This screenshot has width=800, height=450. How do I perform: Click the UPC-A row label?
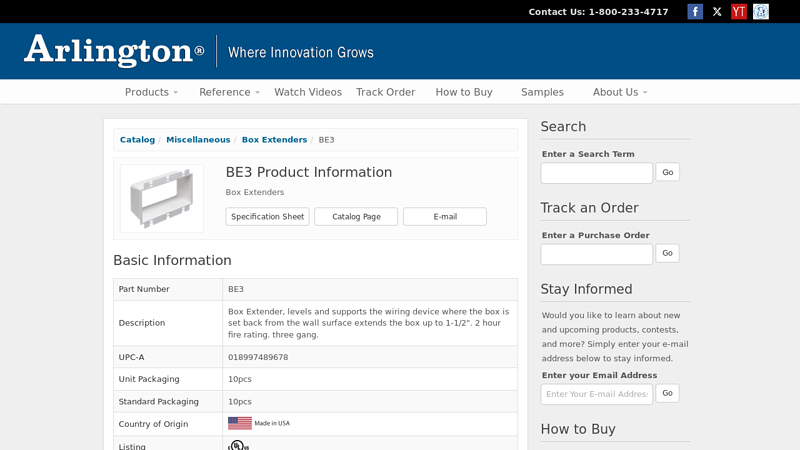tap(131, 357)
